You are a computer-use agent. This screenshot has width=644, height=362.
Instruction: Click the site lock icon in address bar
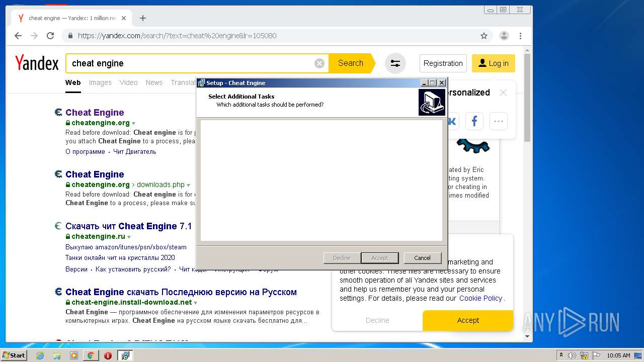pyautogui.click(x=70, y=36)
